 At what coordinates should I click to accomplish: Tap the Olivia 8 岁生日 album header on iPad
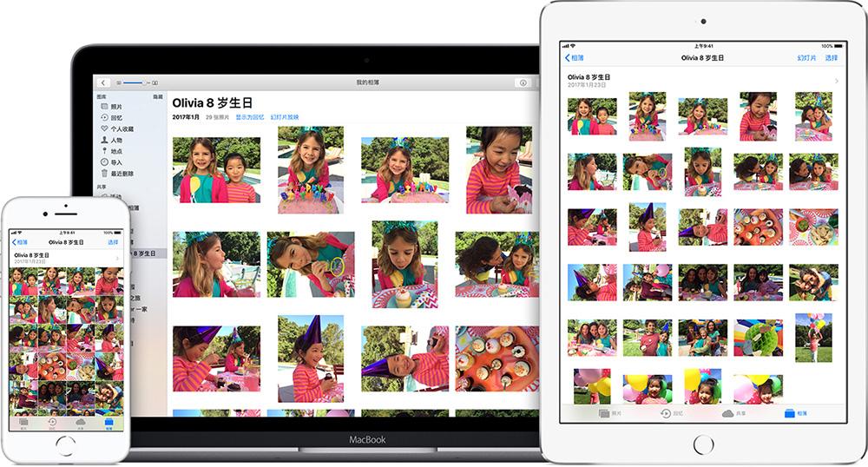(703, 81)
